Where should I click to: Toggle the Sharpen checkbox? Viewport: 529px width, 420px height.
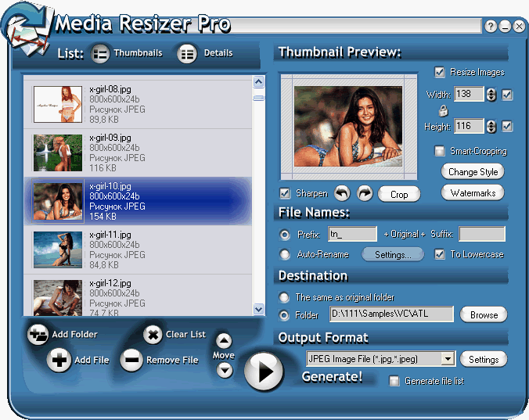tap(285, 193)
